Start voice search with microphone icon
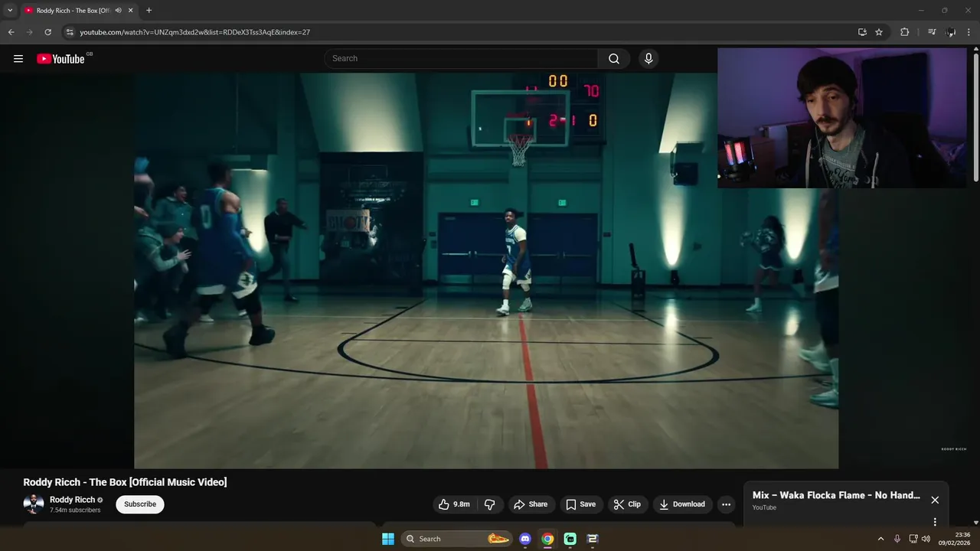 (x=648, y=59)
